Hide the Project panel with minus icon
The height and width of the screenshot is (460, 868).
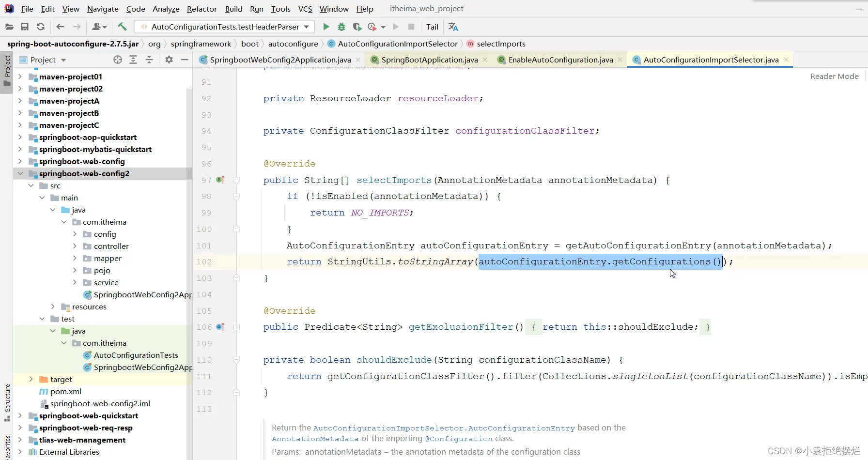(x=185, y=60)
